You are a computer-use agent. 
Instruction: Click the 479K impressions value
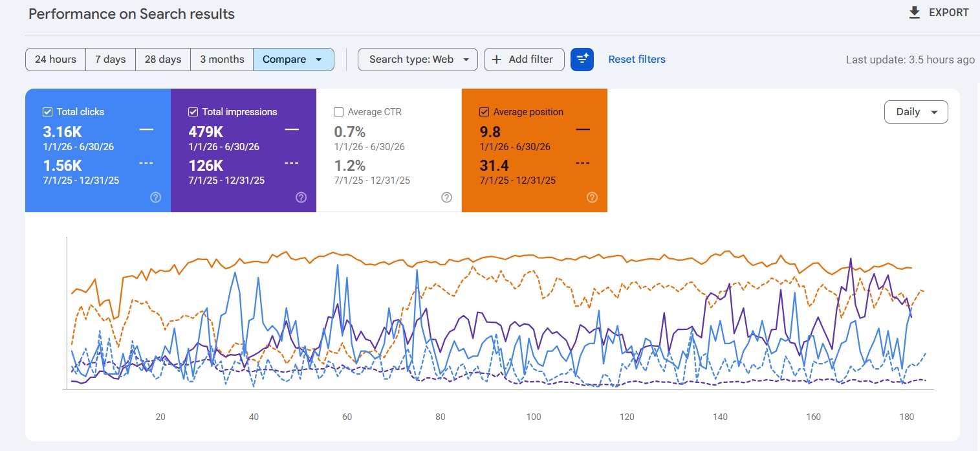pyautogui.click(x=206, y=132)
